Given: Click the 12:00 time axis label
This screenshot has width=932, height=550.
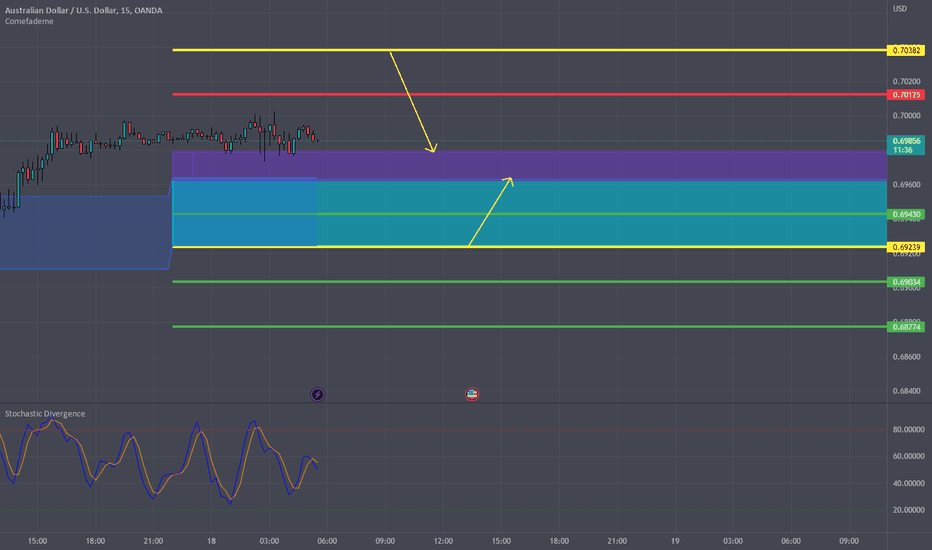Looking at the screenshot, I should 443,541.
